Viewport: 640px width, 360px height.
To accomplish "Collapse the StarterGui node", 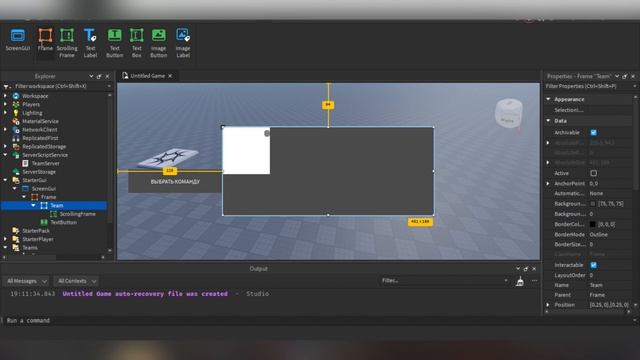I will coord(5,180).
